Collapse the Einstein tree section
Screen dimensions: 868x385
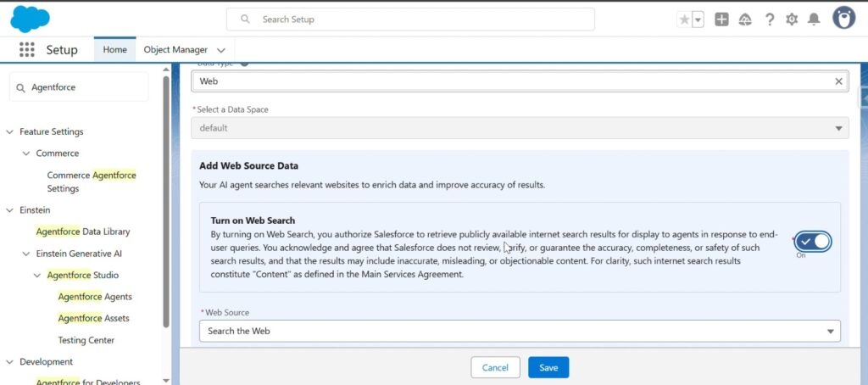9,210
